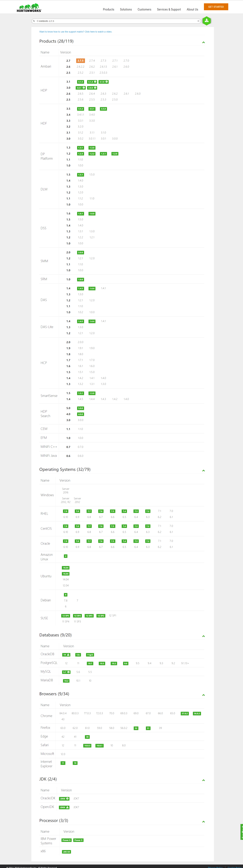Select OracleDB version 12c

(78, 655)
